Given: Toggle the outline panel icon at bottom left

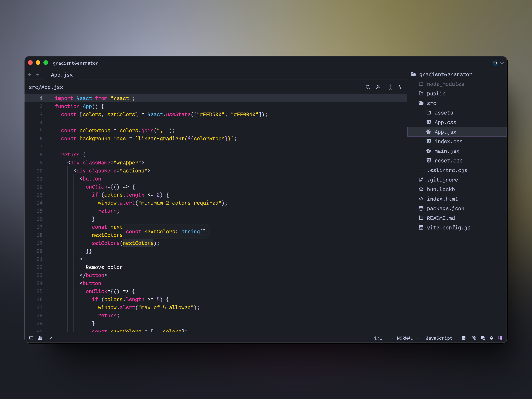Looking at the screenshot, I should [x=31, y=338].
